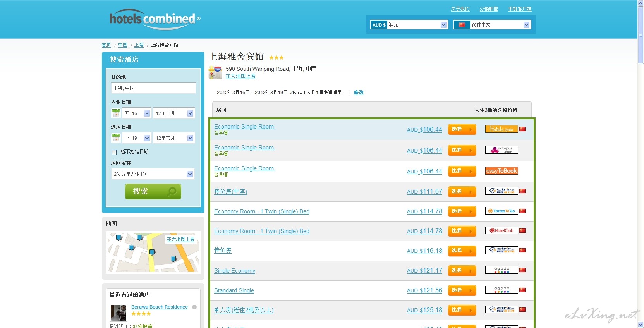Click the HotelClub provider logo
644x328 pixels.
(501, 231)
